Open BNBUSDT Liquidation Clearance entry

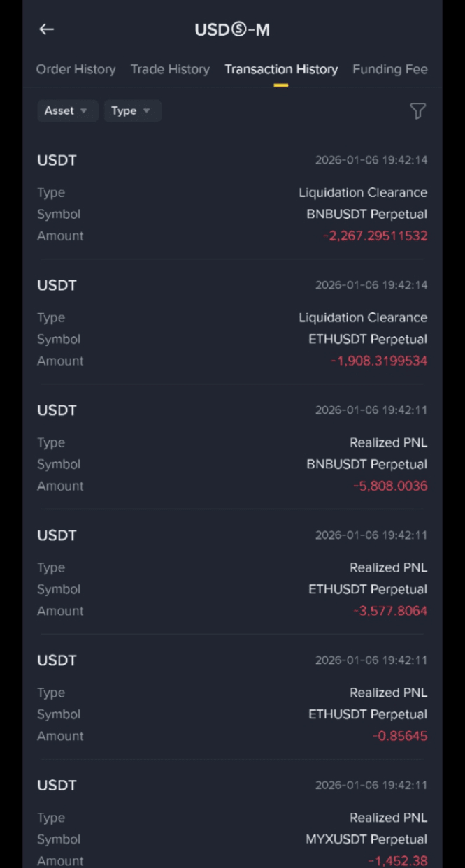coord(232,197)
